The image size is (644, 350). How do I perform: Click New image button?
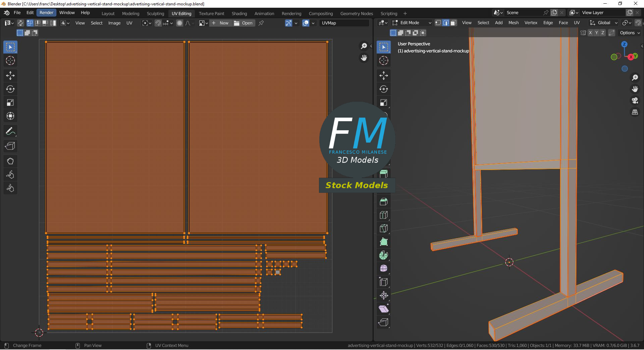220,23
